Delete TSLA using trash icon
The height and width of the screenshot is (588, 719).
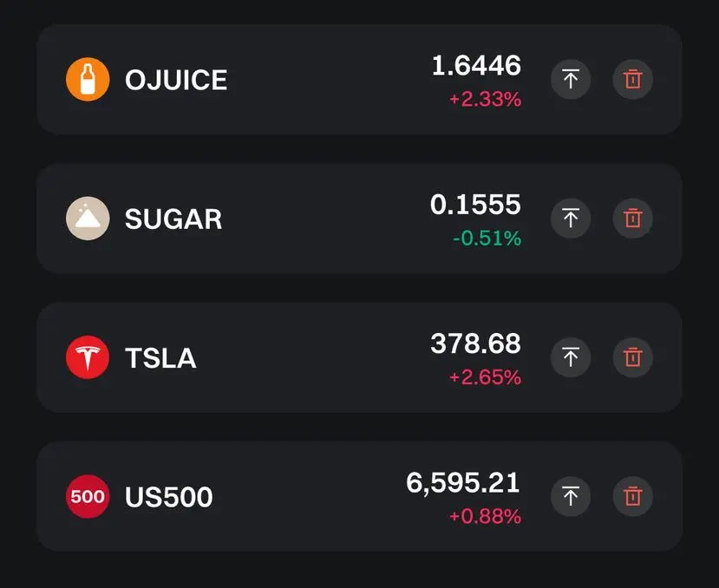(633, 357)
